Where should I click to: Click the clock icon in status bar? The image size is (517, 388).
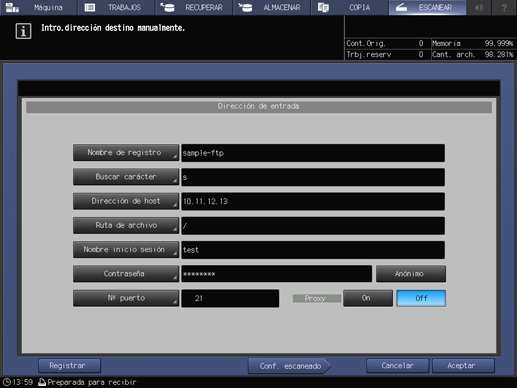pyautogui.click(x=6, y=382)
